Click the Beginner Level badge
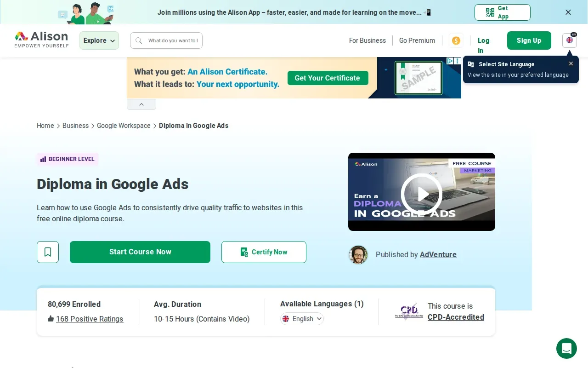This screenshot has height=368, width=588. (x=68, y=159)
